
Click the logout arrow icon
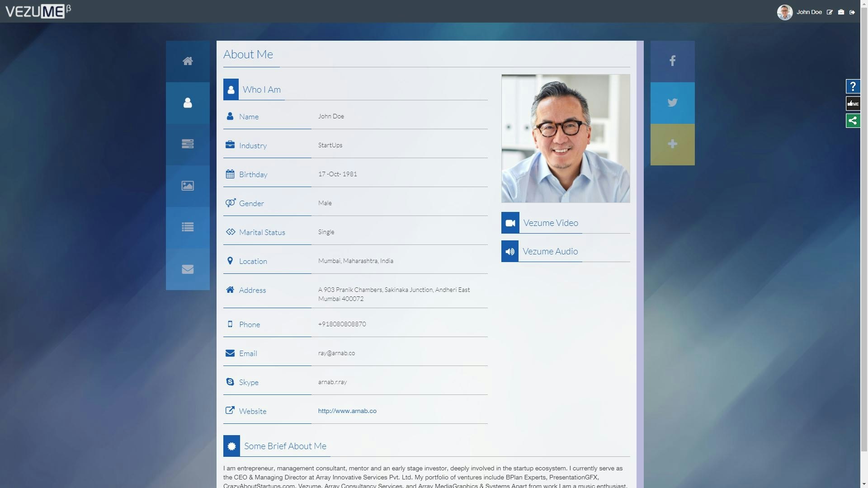852,12
